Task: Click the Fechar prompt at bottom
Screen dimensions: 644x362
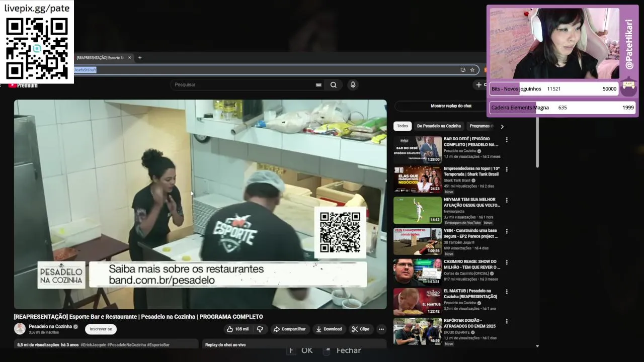Action: coord(343,350)
